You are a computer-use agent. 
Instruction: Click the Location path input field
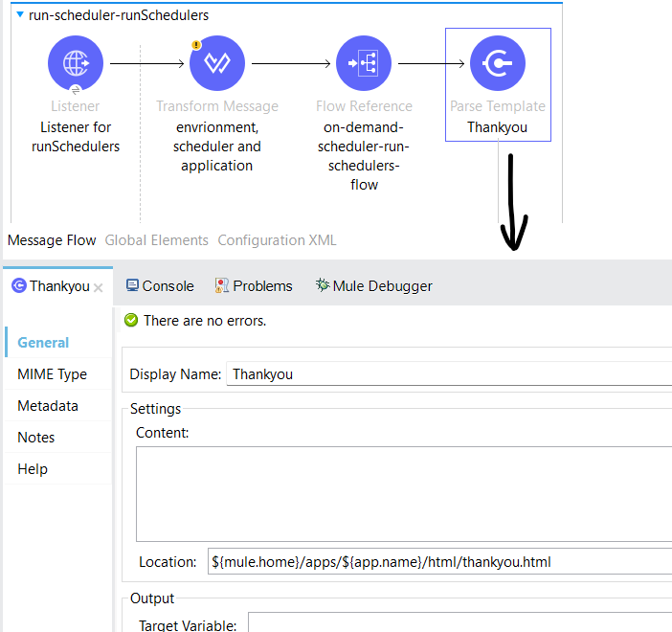439,561
